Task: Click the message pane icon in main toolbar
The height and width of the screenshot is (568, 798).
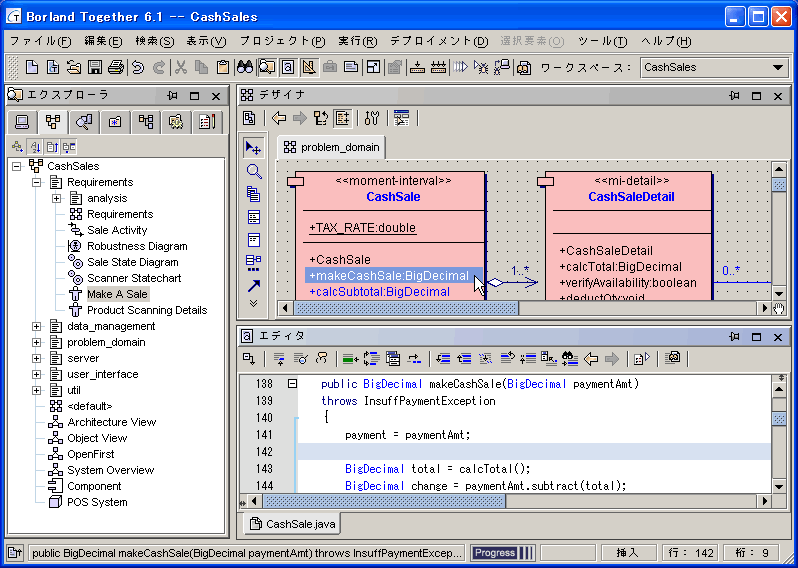Action: pyautogui.click(x=351, y=67)
